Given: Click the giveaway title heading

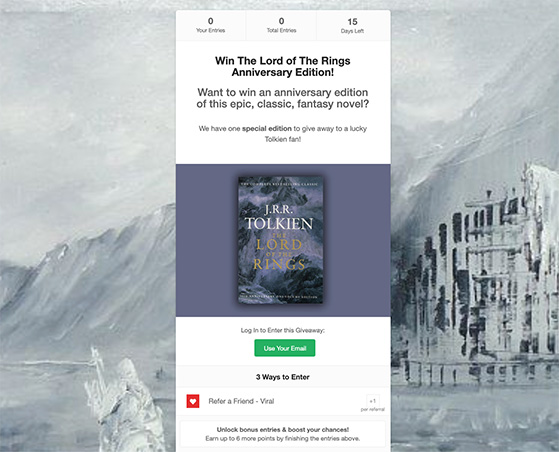Looking at the screenshot, I should [283, 66].
